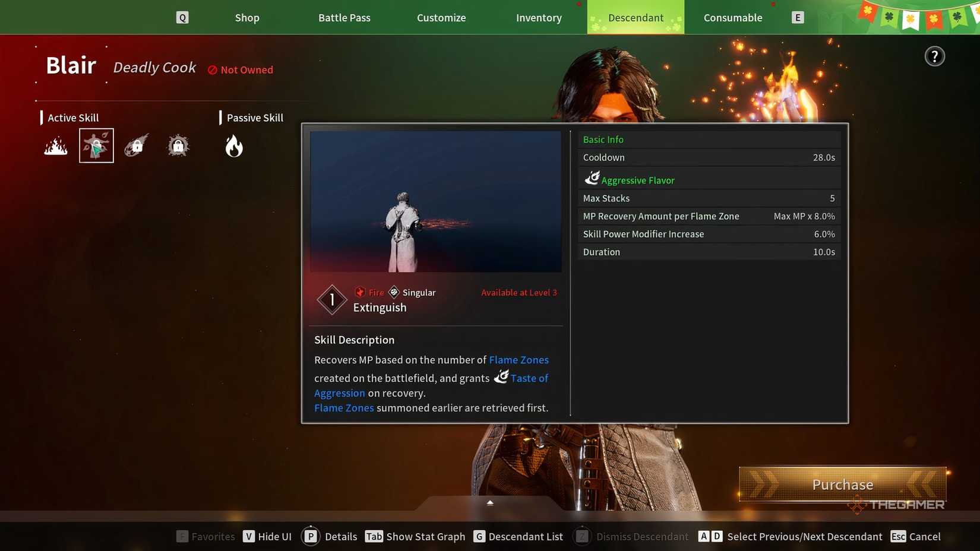This screenshot has width=980, height=551.
Task: Open the Shop tab
Action: click(247, 18)
